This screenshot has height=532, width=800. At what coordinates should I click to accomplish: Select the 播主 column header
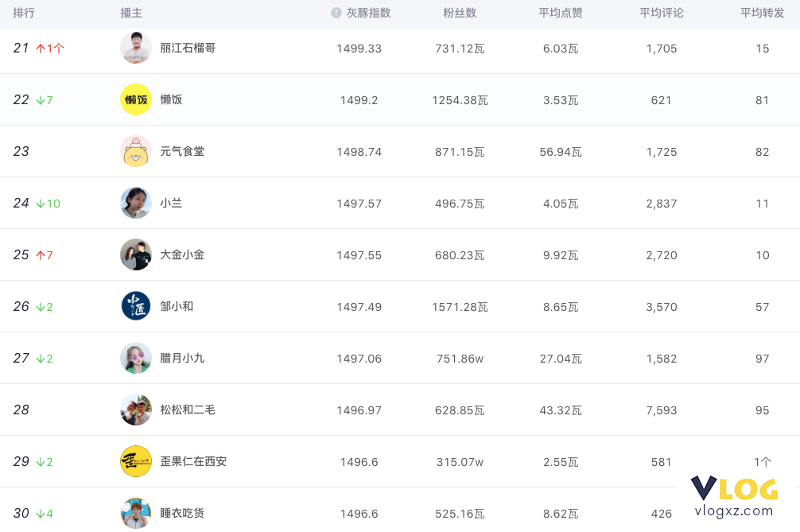point(131,13)
